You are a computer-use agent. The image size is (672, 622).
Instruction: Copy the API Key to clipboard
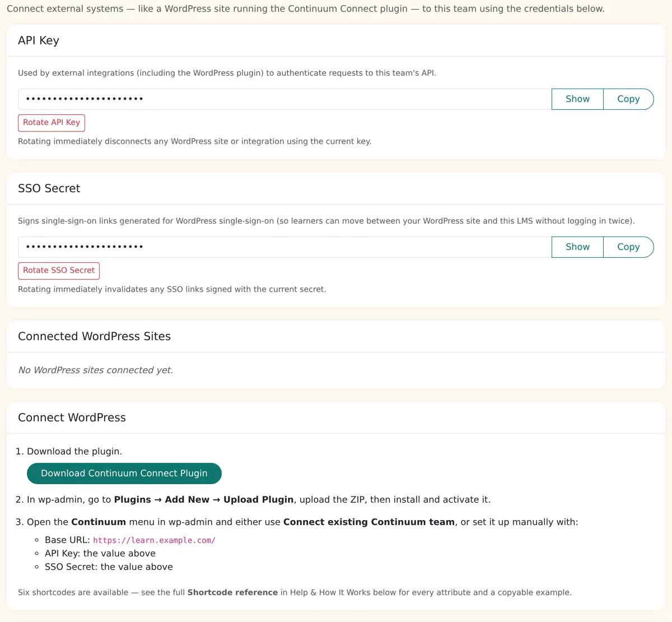pyautogui.click(x=628, y=99)
